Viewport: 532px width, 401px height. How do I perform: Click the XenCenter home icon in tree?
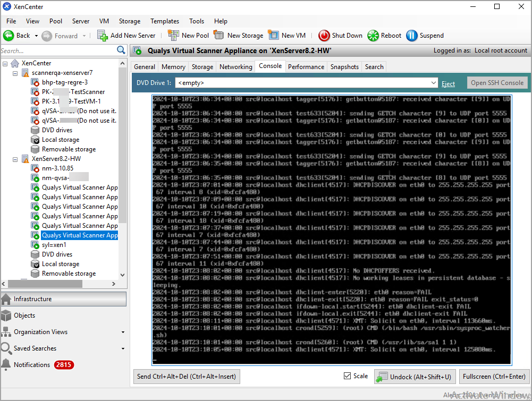click(15, 63)
